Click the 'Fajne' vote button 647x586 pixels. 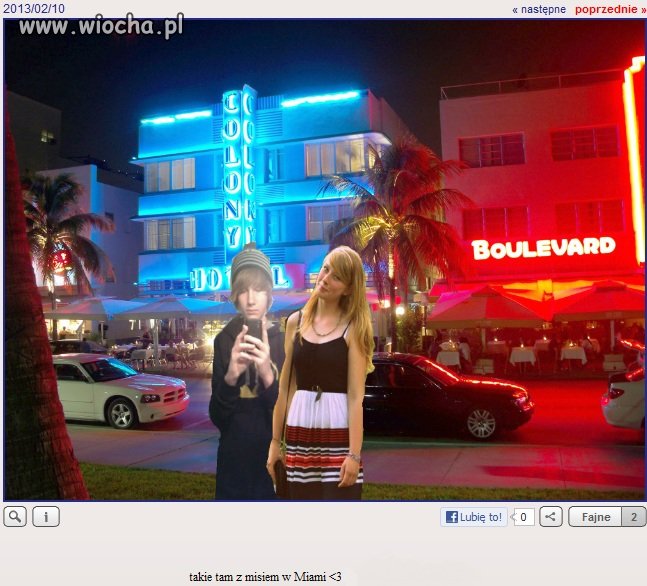[595, 517]
